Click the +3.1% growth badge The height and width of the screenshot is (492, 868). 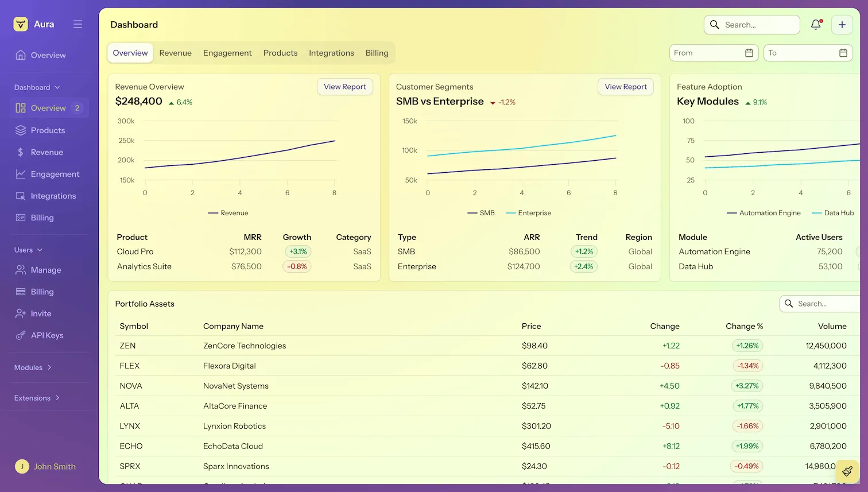pos(298,251)
